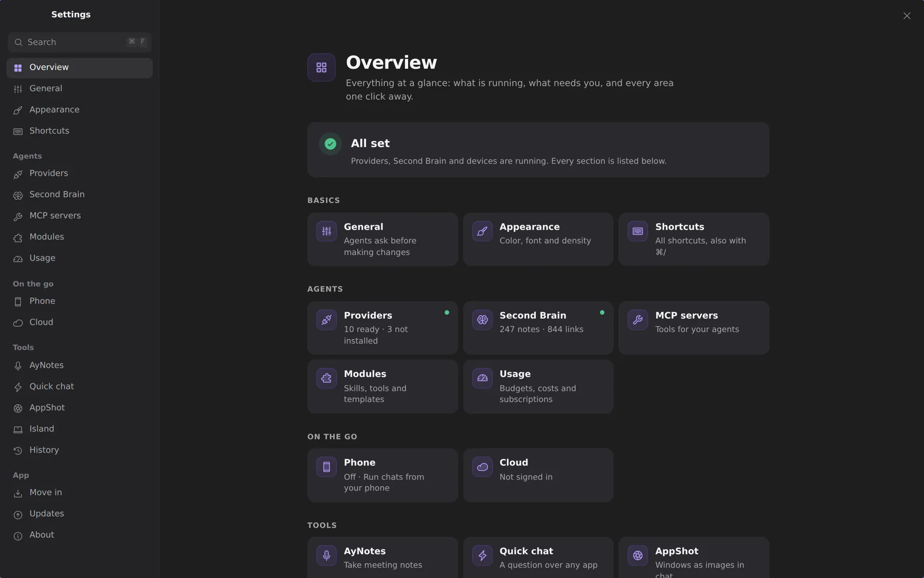This screenshot has width=924, height=578.
Task: Click the Second Brain card brain icon
Action: [x=483, y=320]
